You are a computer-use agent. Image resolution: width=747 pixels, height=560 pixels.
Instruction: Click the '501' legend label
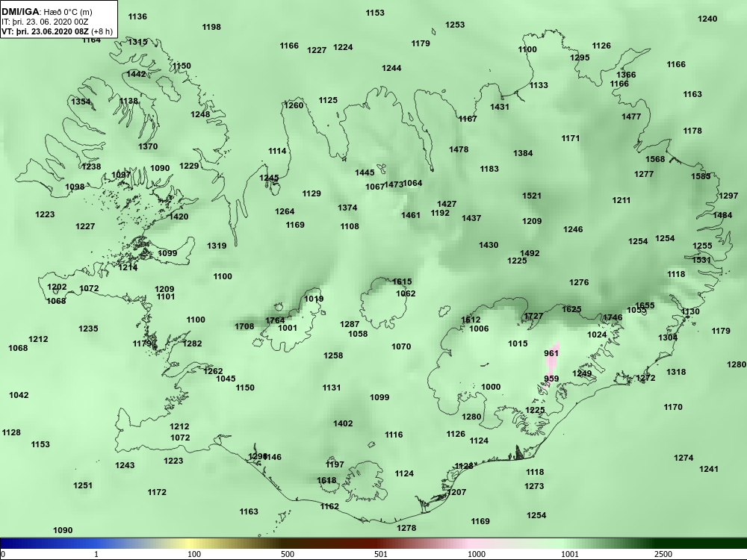pos(381,554)
